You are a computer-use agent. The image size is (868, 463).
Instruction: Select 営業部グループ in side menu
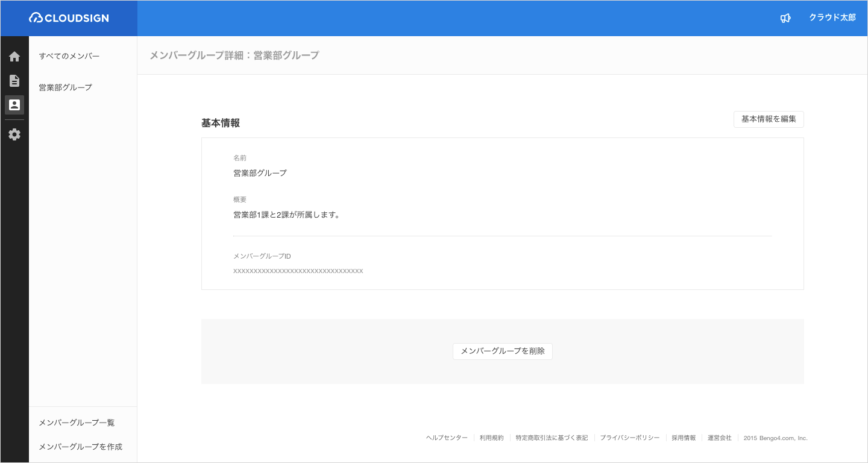coord(66,87)
